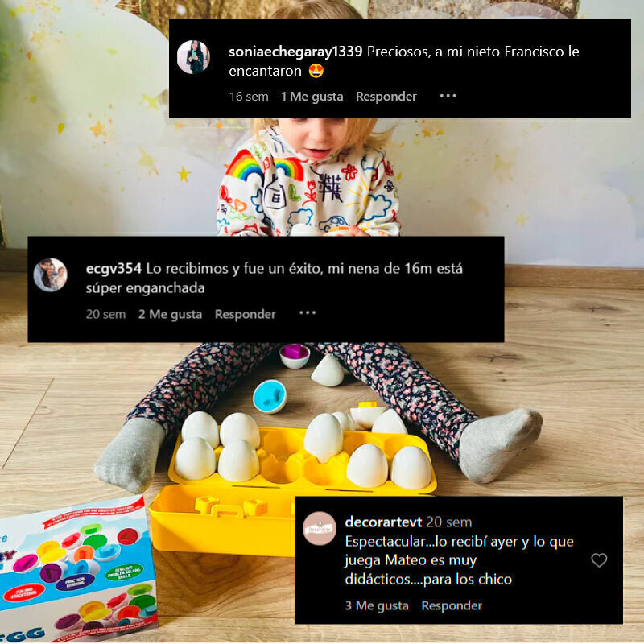Click the '20 sem' timestamp beside decorartevt

449,522
